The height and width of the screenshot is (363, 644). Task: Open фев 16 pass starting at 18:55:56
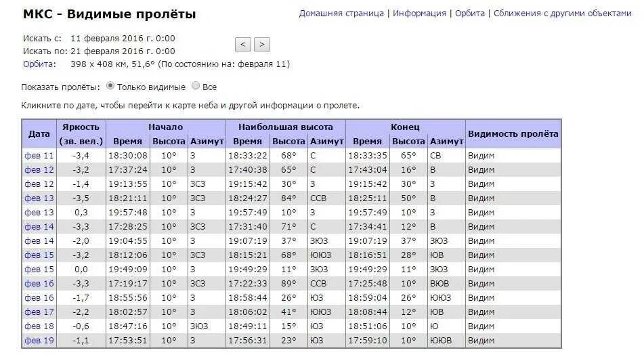(x=39, y=298)
